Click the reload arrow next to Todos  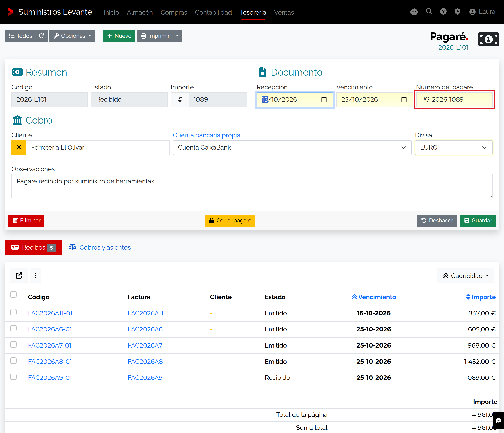coord(41,36)
